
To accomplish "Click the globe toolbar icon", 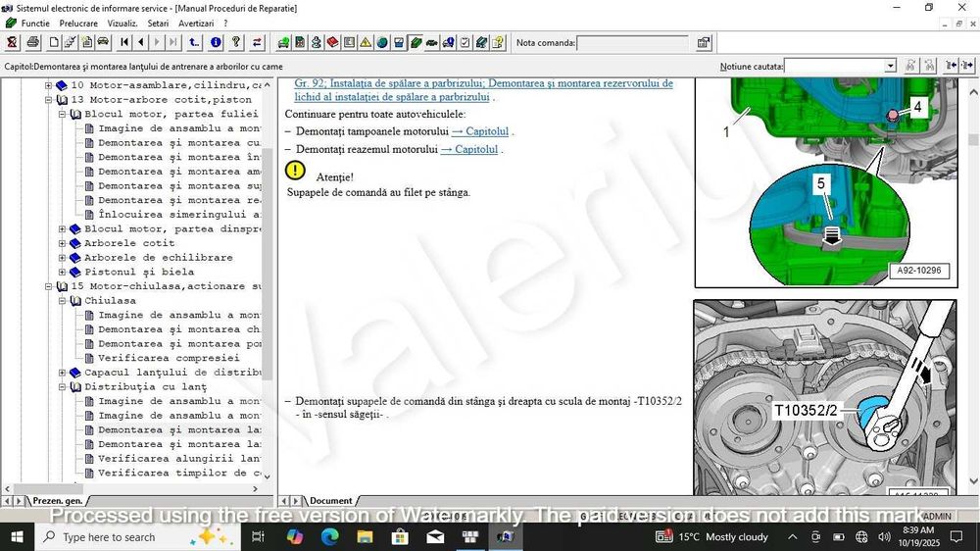I will point(382,42).
